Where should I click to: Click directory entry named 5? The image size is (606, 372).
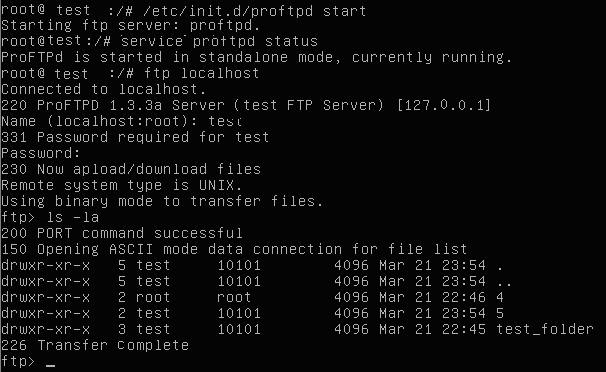pos(500,313)
